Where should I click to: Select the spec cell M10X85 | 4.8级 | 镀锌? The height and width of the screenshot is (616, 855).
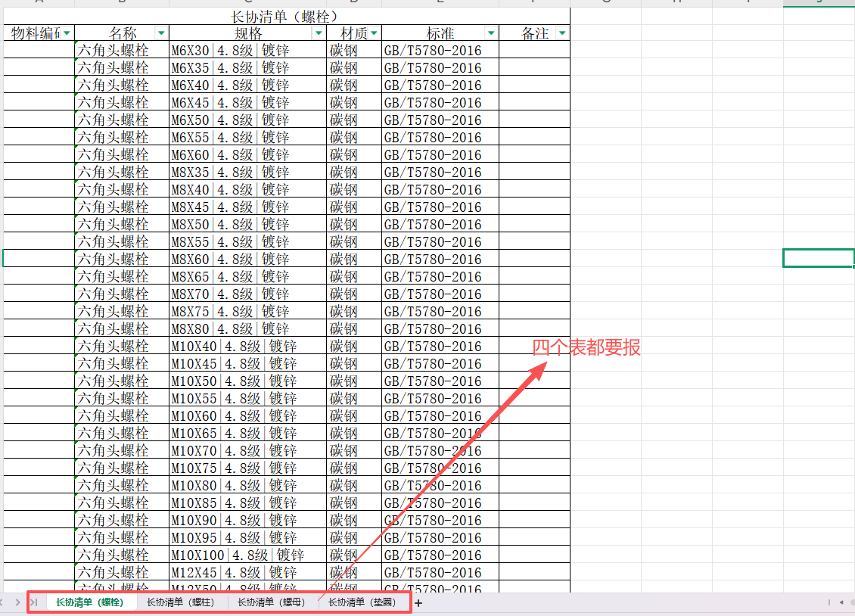coord(247,502)
